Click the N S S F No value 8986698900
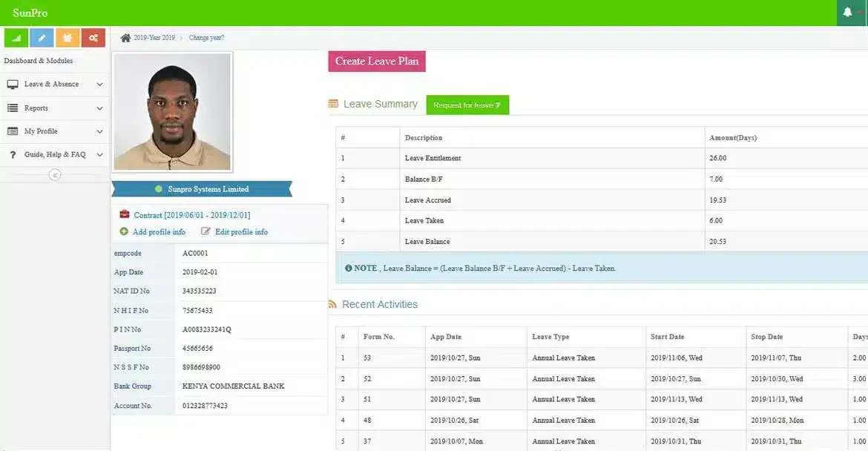 [x=201, y=367]
